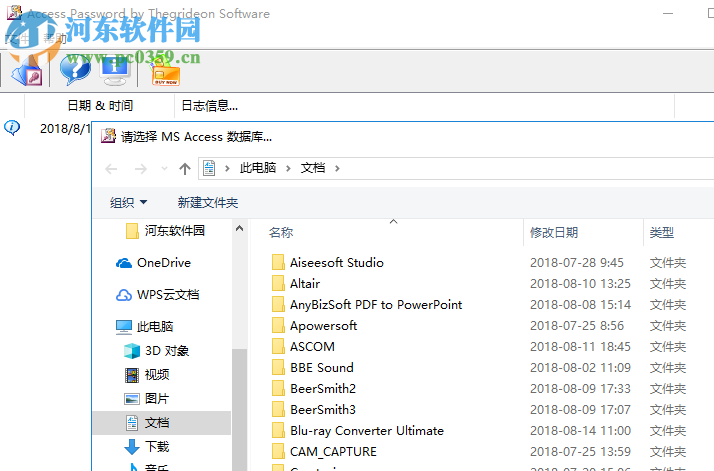Click the OneDrive cloud icon
Image resolution: width=714 pixels, height=471 pixels.
[x=124, y=263]
